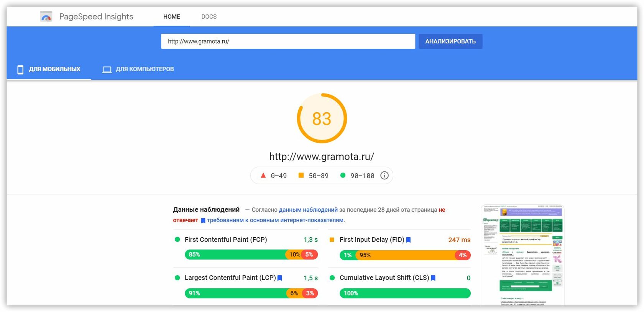Click the LCP red 3% bar segment
The image size is (644, 312).
(310, 293)
